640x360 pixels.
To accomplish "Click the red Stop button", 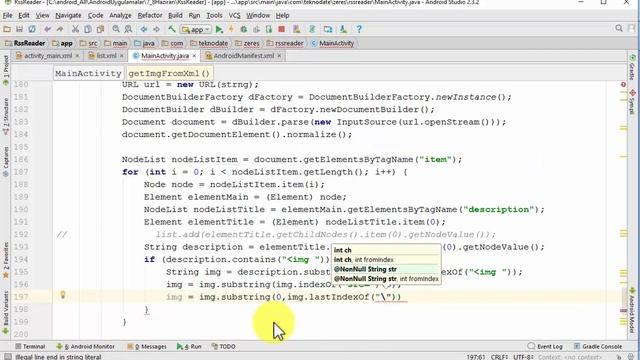I will (281, 29).
